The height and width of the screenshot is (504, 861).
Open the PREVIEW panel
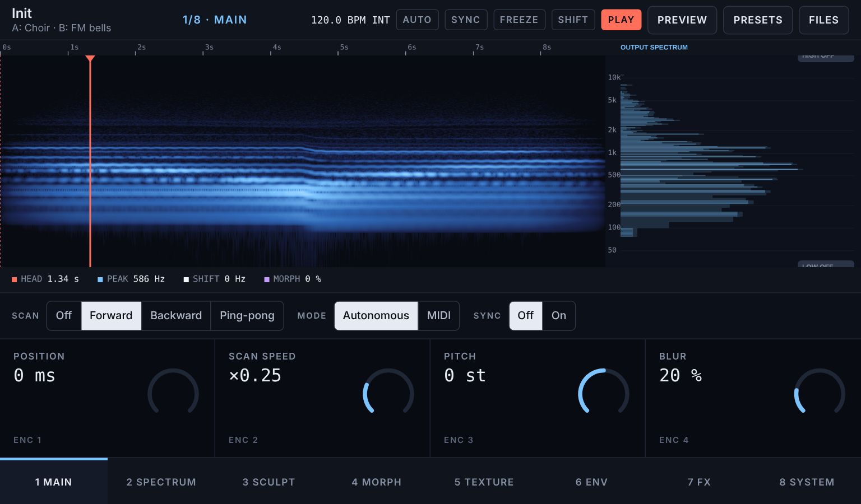(x=682, y=20)
